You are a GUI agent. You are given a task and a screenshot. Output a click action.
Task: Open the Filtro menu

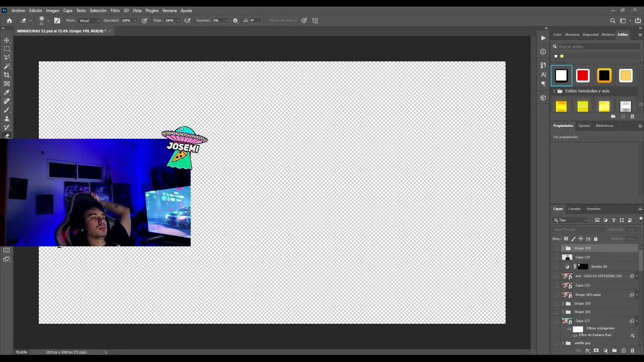click(x=115, y=11)
